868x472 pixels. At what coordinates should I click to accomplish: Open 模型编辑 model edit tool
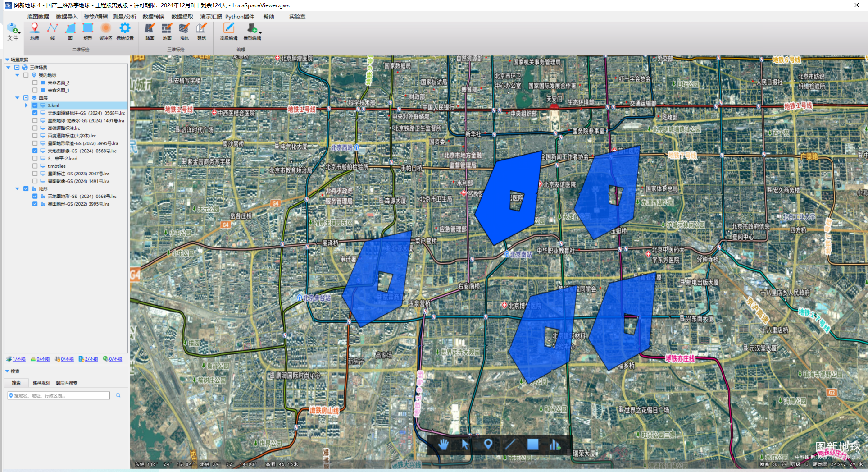coord(251,31)
